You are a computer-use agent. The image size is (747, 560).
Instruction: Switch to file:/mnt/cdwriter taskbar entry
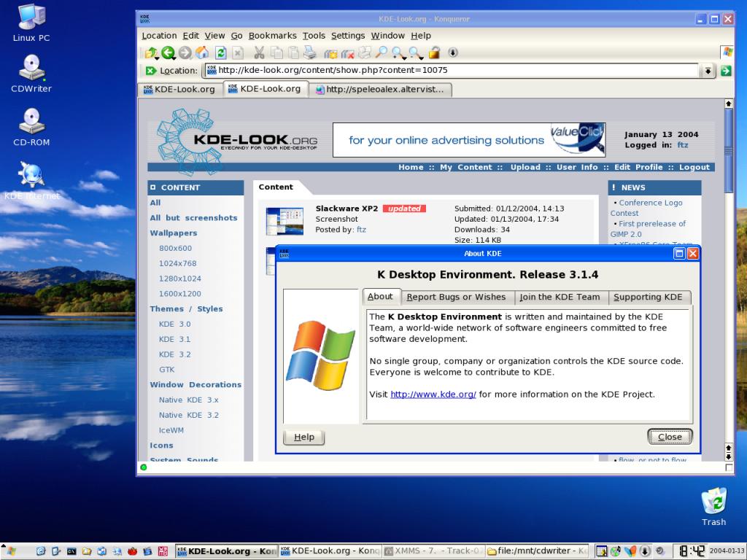[536, 551]
